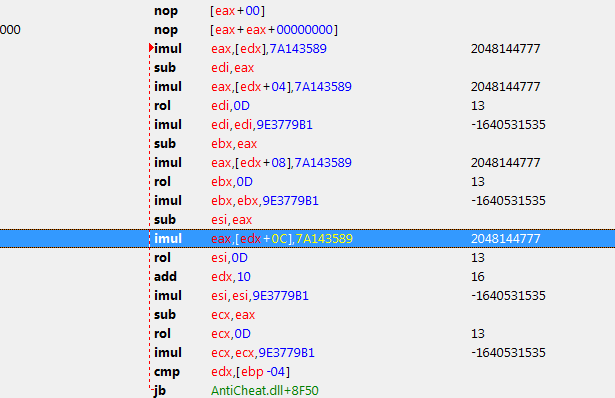Select the cmp edx,[ebp-04] line
The height and width of the screenshot is (398, 615).
click(x=308, y=371)
